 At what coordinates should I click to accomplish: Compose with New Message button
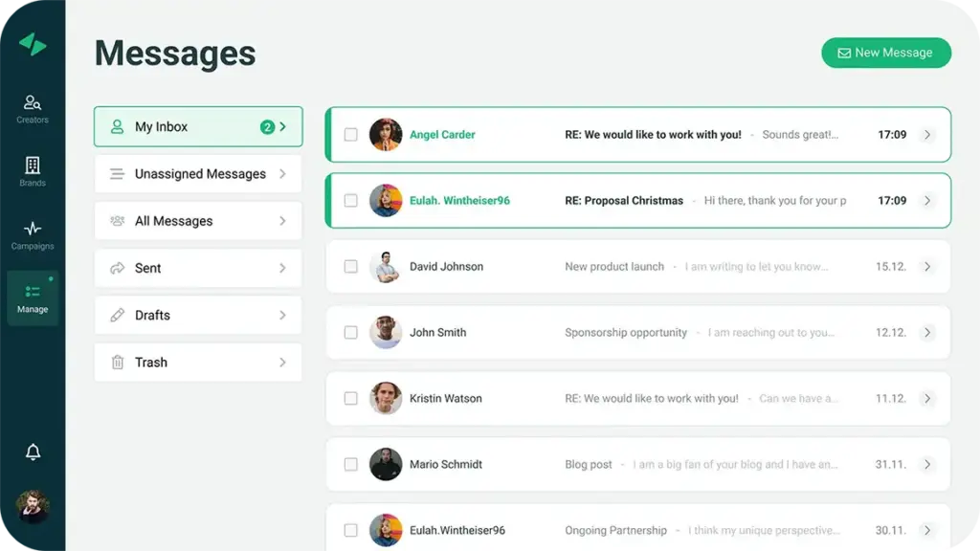click(x=885, y=54)
